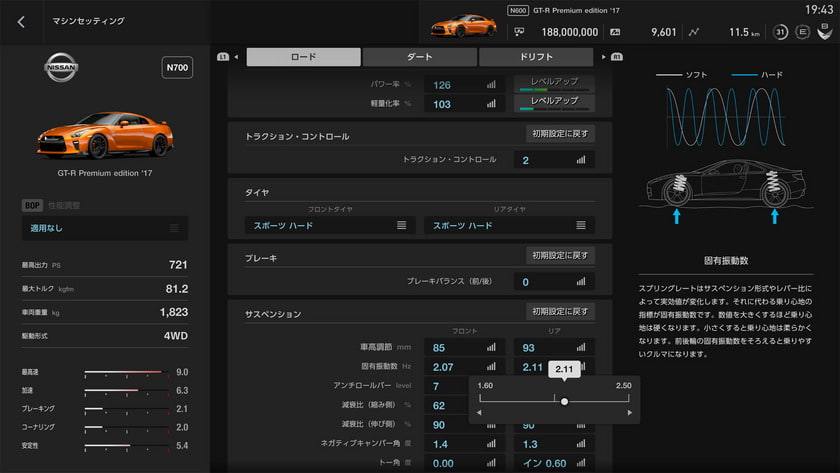Image resolution: width=840 pixels, height=473 pixels.
Task: Level up the パワー率 setting
Action: [554, 83]
